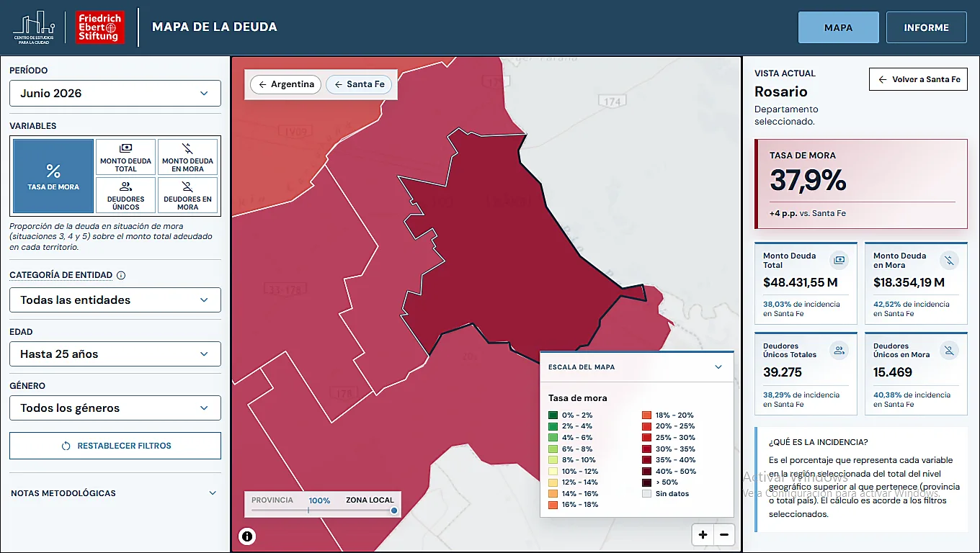980x553 pixels.
Task: Collapse the Escala del Mapa legend
Action: (x=718, y=367)
